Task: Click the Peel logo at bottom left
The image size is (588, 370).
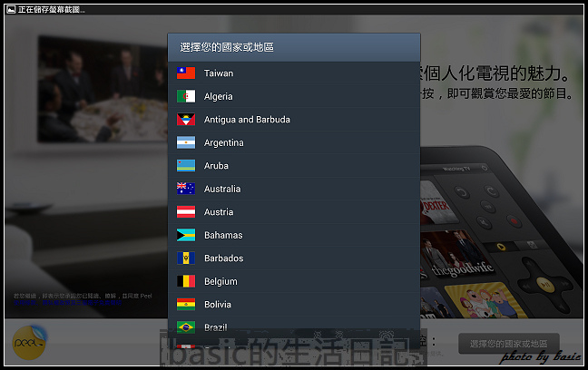Action: click(29, 343)
